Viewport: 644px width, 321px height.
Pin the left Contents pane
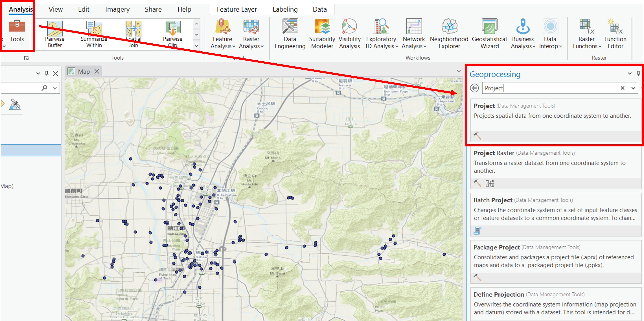(x=47, y=73)
